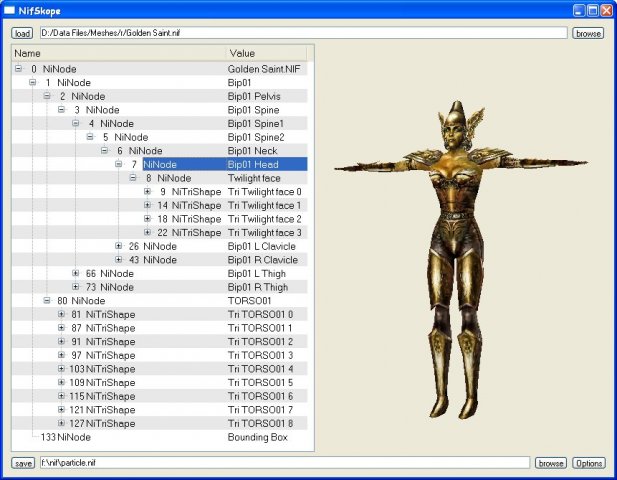Expand Tri Twilight face 0 shape
The width and height of the screenshot is (617, 480).
pos(147,191)
